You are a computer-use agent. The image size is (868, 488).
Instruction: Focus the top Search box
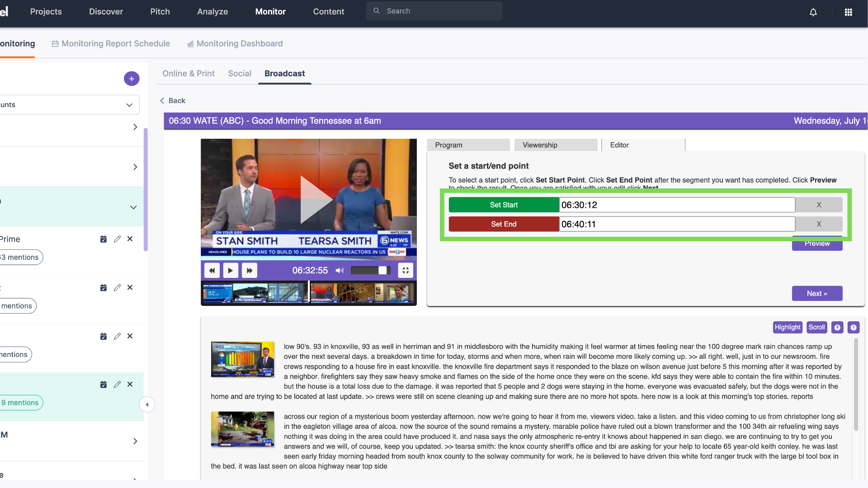coord(434,11)
